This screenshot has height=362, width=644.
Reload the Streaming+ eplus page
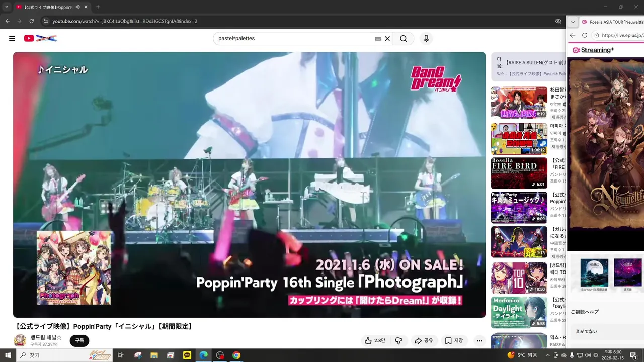pos(584,35)
